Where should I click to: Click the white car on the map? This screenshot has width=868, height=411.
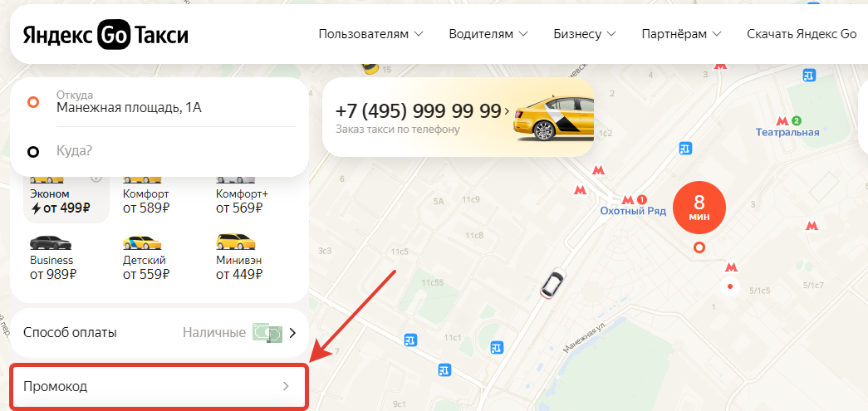click(x=553, y=283)
